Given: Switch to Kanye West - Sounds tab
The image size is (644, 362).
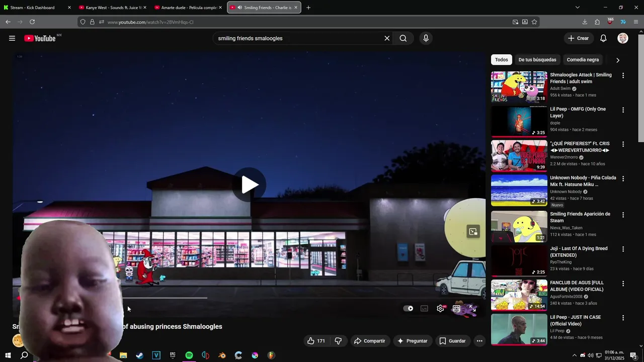Looking at the screenshot, I should tap(113, 8).
